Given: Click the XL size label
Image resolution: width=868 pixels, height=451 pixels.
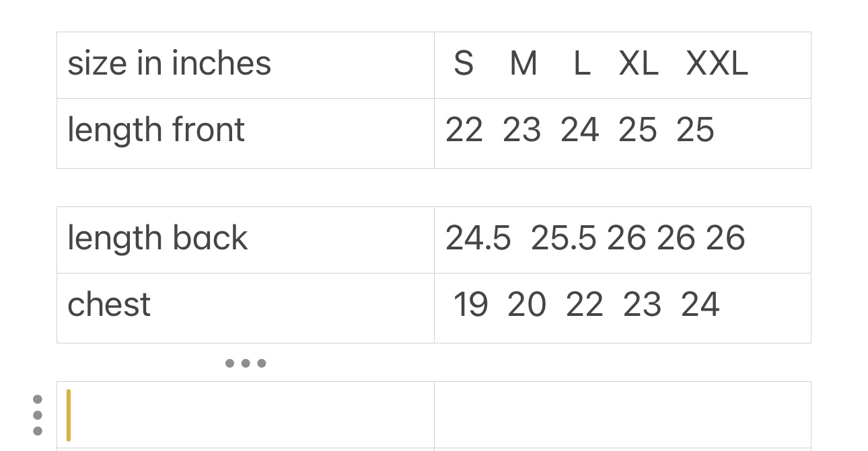Looking at the screenshot, I should pyautogui.click(x=639, y=65).
